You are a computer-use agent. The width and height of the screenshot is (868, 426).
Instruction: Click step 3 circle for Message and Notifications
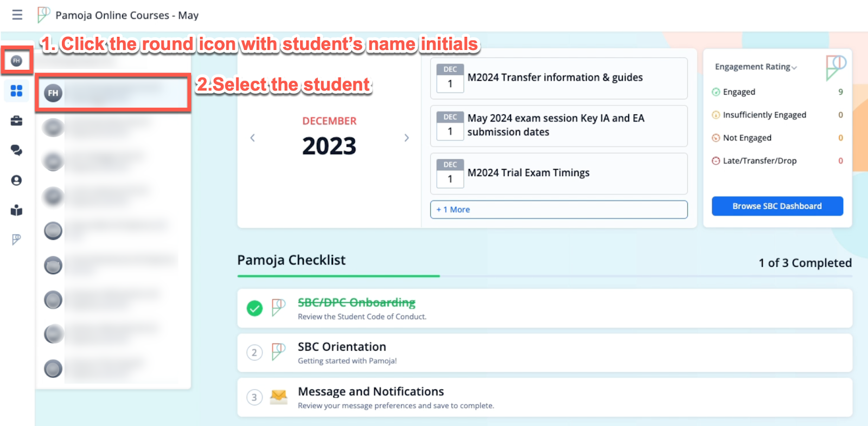tap(254, 397)
